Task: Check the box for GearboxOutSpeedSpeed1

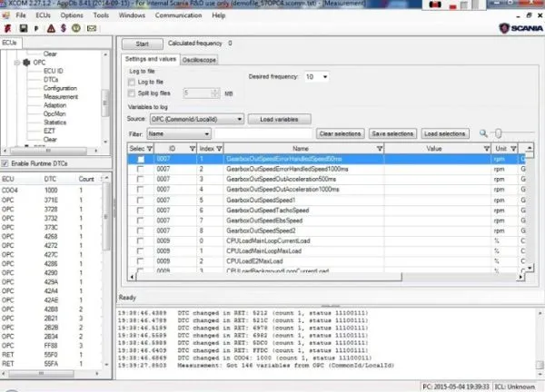Action: (140, 200)
